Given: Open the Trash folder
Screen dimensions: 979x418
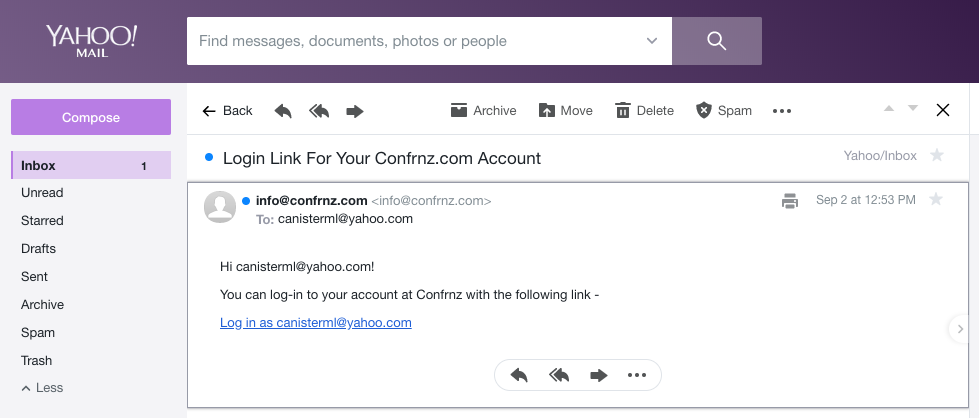Looking at the screenshot, I should coord(36,361).
